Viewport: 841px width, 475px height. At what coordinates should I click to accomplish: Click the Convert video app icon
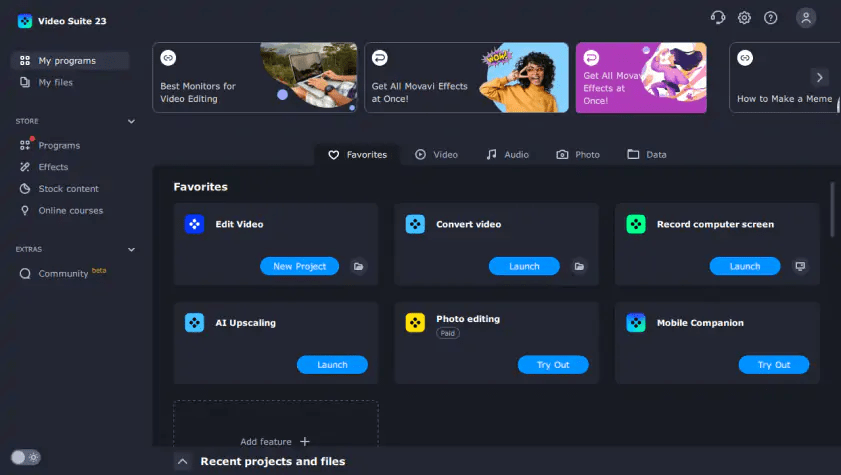click(415, 224)
